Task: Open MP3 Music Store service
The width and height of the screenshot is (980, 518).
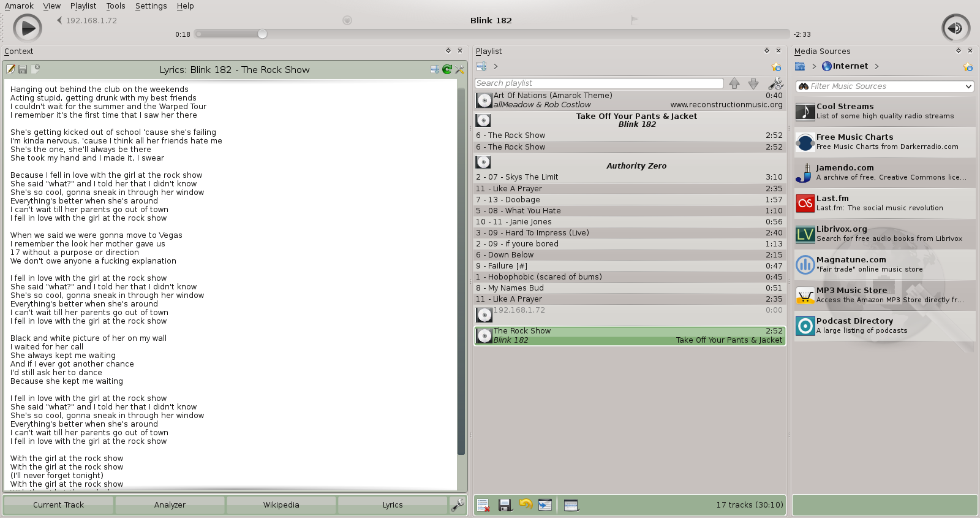Action: [x=884, y=295]
